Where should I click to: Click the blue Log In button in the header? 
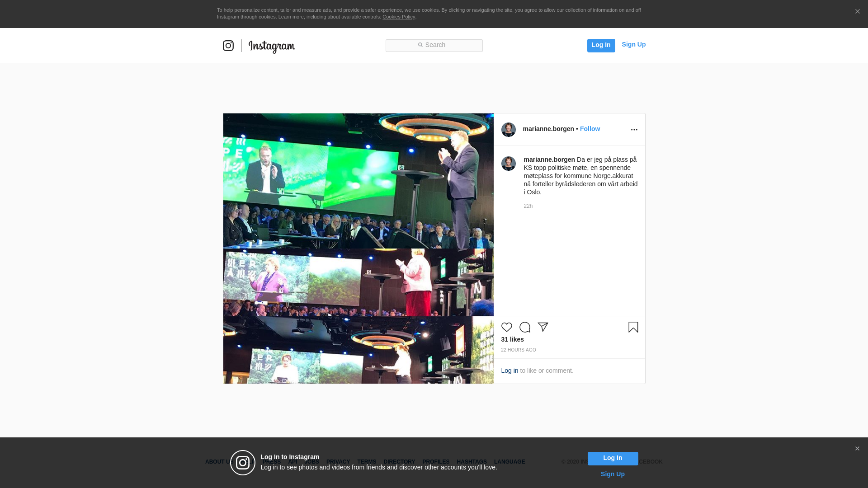pos(601,45)
